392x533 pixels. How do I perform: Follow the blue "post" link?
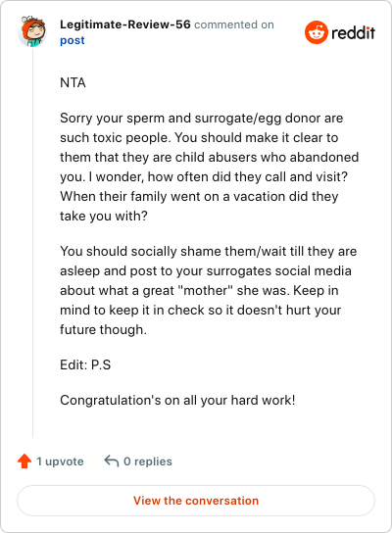pyautogui.click(x=73, y=40)
